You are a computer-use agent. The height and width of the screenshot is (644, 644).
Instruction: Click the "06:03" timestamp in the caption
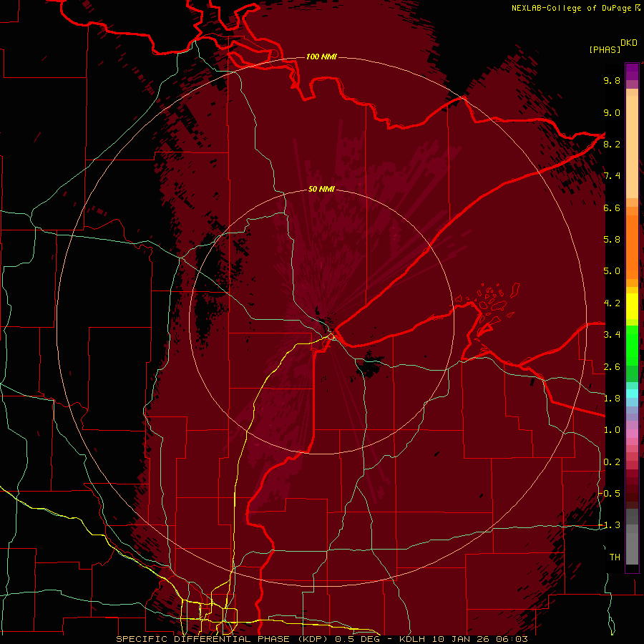tap(514, 639)
